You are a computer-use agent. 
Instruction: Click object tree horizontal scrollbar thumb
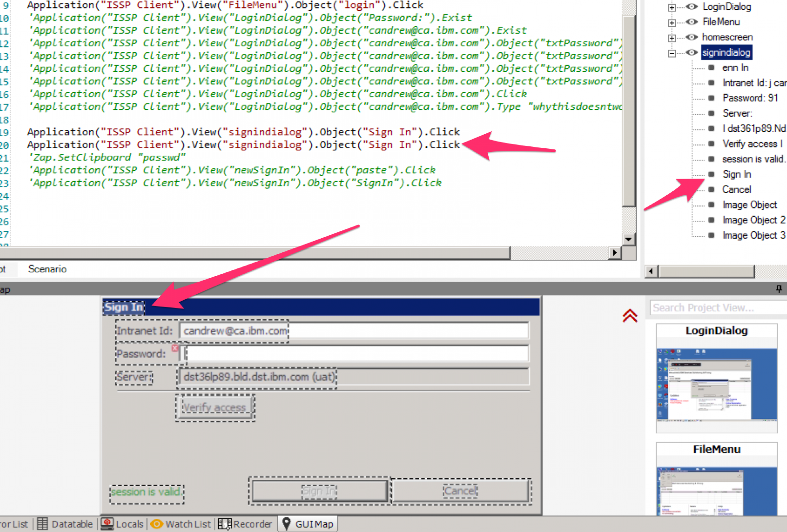click(707, 271)
